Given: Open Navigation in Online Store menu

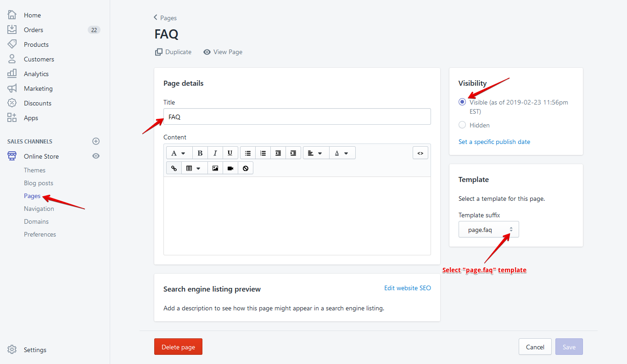Looking at the screenshot, I should (39, 209).
